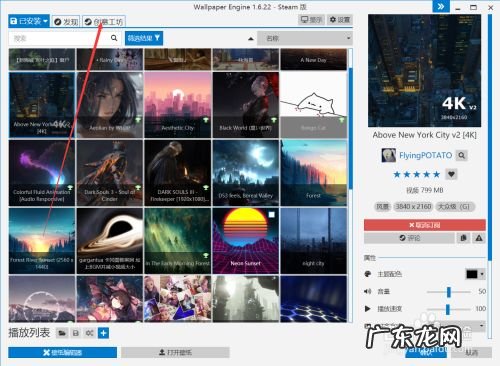Select the blue hexagon grid wallpaper
The width and height of the screenshot is (500, 366).
(313, 299)
